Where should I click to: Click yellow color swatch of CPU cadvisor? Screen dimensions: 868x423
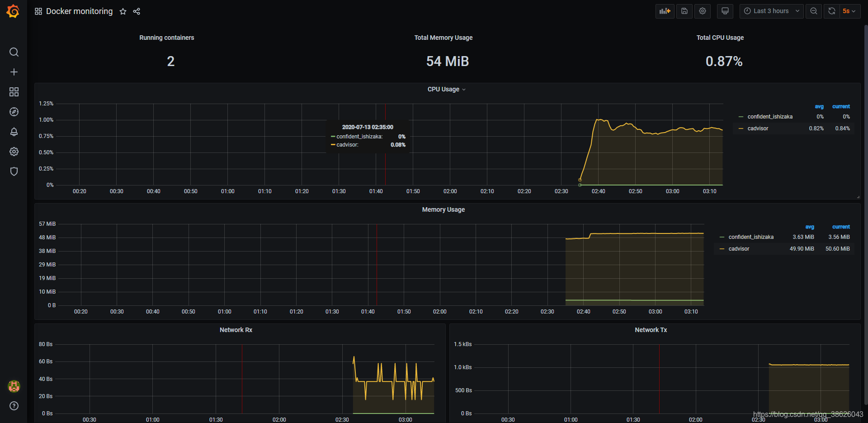pos(741,128)
